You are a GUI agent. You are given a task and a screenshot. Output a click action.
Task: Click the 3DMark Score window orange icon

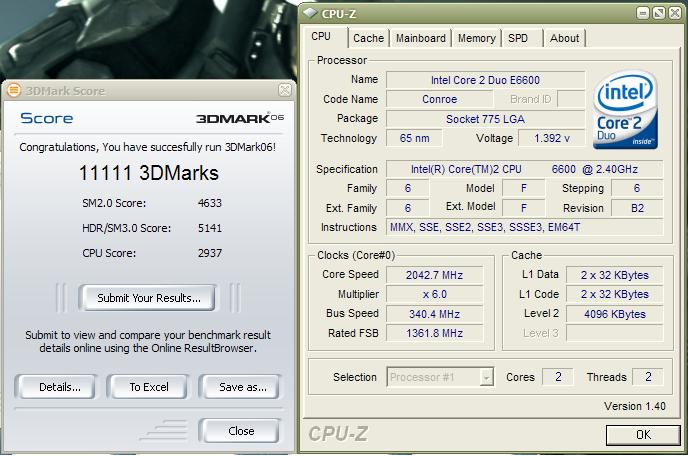point(14,90)
